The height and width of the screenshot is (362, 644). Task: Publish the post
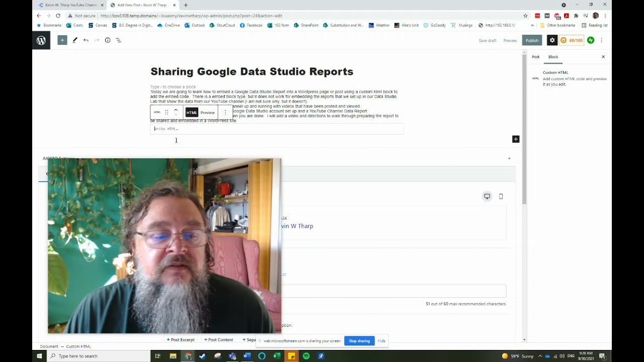coord(532,40)
